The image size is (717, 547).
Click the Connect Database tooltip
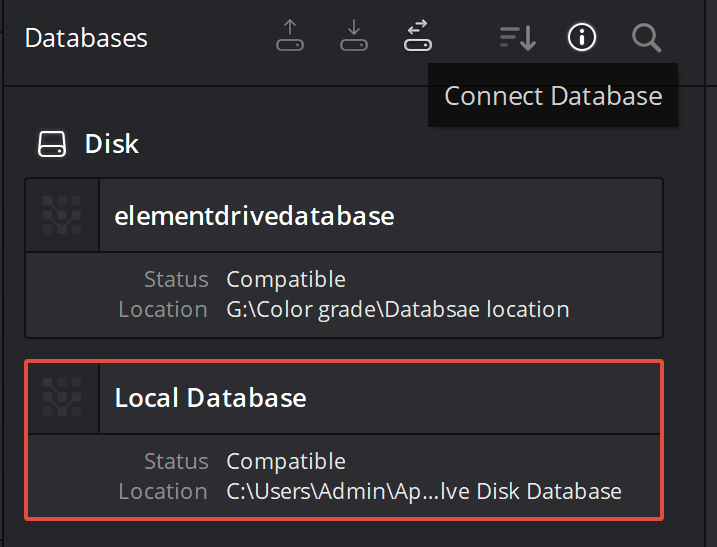pos(553,96)
